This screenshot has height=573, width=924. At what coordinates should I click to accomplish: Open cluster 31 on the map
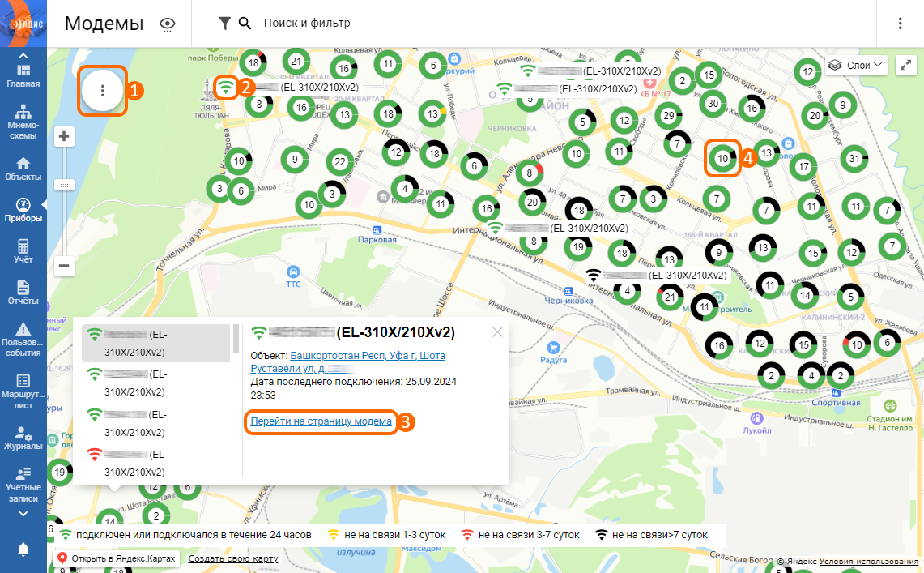854,159
